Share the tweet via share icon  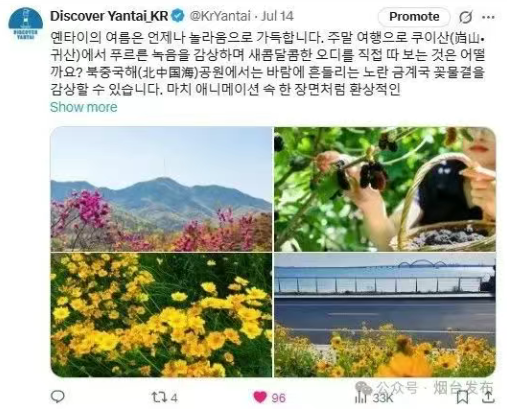[488, 397]
